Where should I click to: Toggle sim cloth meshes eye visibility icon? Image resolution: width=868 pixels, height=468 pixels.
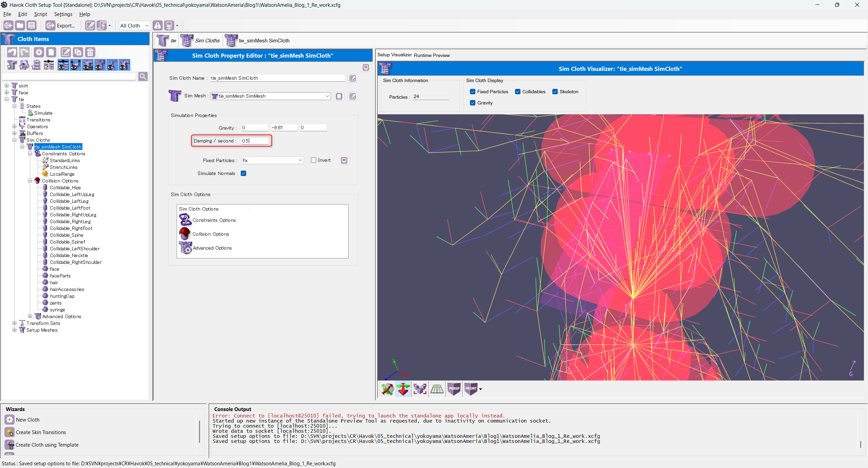coord(100,65)
